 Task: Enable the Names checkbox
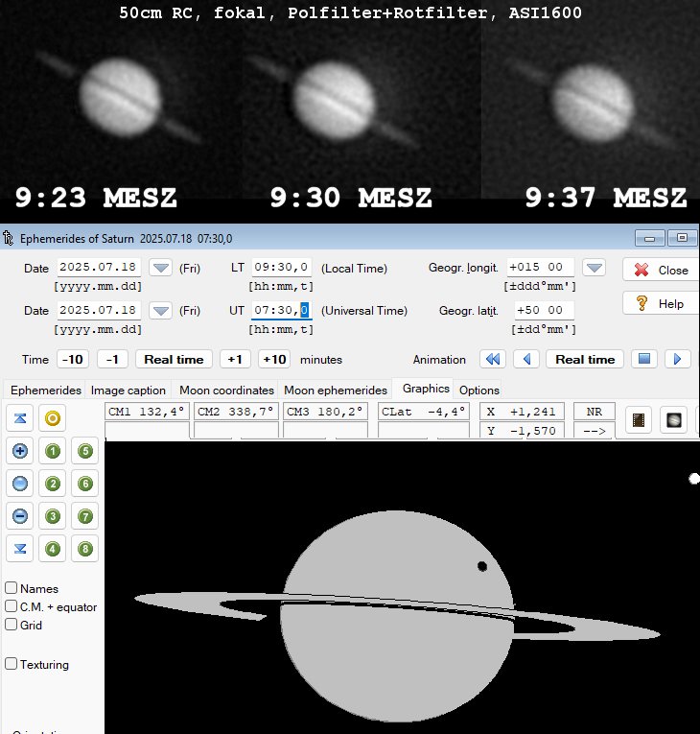click(12, 588)
